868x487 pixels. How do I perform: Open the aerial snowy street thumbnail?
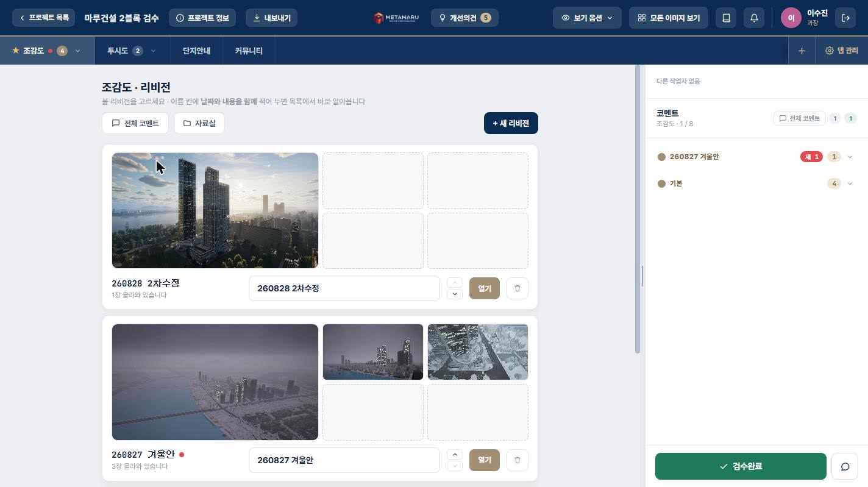click(478, 352)
